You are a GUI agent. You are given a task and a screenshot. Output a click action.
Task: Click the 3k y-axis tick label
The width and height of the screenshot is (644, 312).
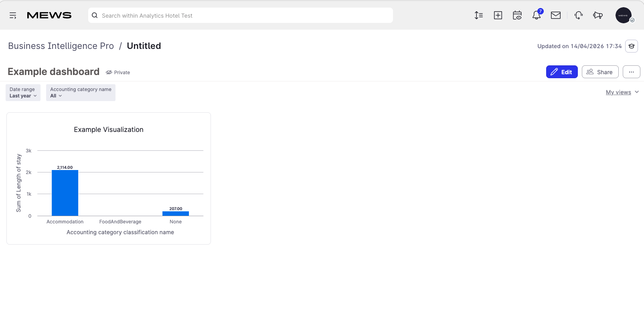(28, 151)
